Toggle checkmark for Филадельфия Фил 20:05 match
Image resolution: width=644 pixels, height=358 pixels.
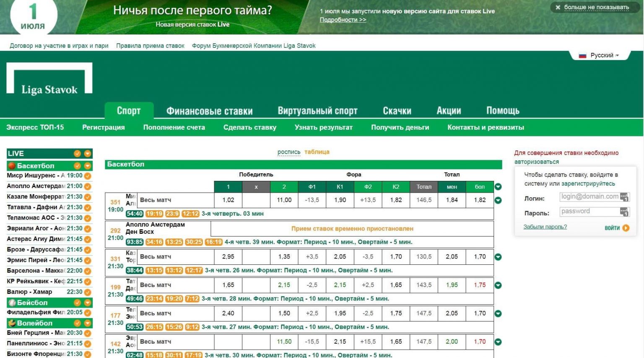click(88, 313)
